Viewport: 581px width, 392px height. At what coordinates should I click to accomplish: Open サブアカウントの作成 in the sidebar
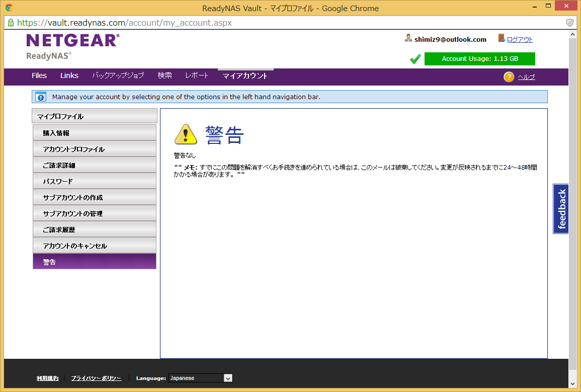pos(95,197)
